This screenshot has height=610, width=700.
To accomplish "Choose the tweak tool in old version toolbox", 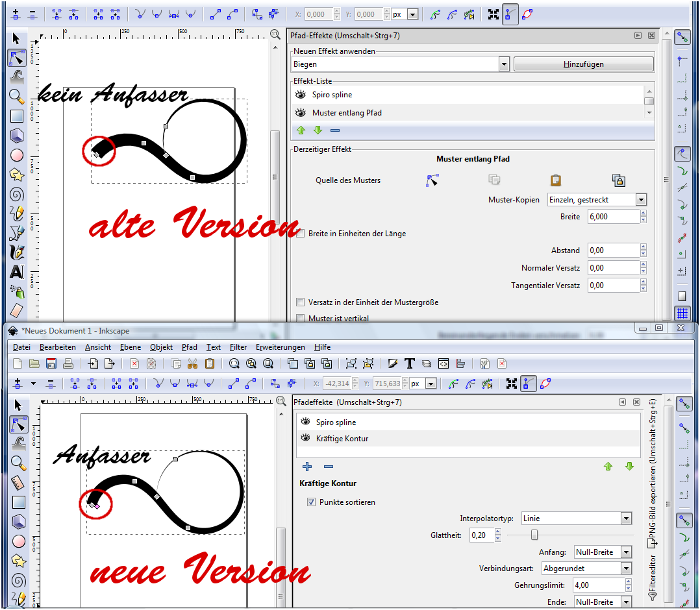I will click(x=16, y=77).
